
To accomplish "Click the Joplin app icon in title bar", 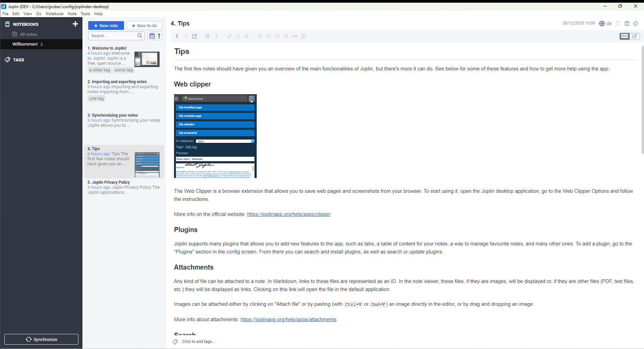I will coord(4,6).
